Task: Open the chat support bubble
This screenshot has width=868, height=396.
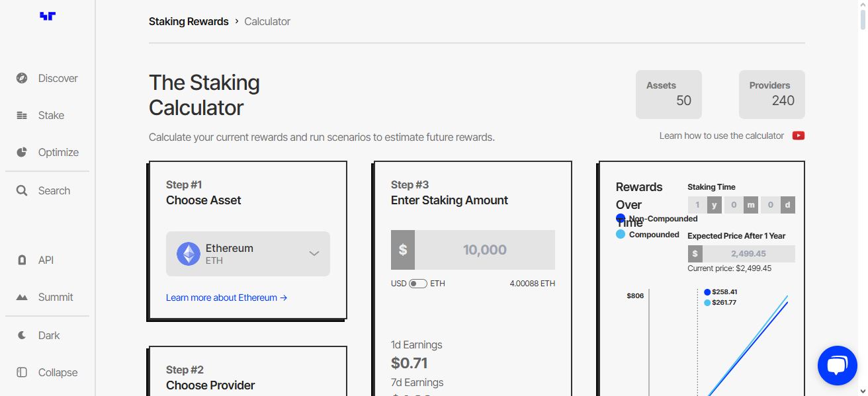Action: coord(838,365)
